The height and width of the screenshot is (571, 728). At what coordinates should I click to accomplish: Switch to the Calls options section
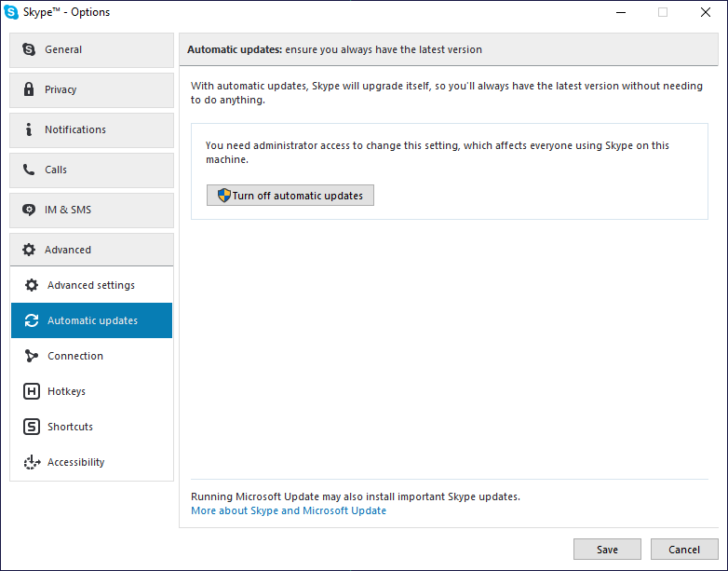pyautogui.click(x=91, y=170)
